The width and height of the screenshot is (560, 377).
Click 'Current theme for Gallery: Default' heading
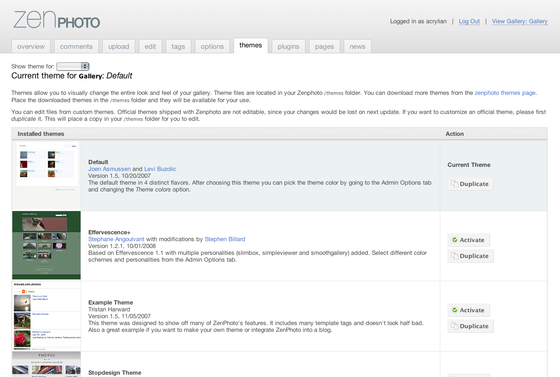72,76
